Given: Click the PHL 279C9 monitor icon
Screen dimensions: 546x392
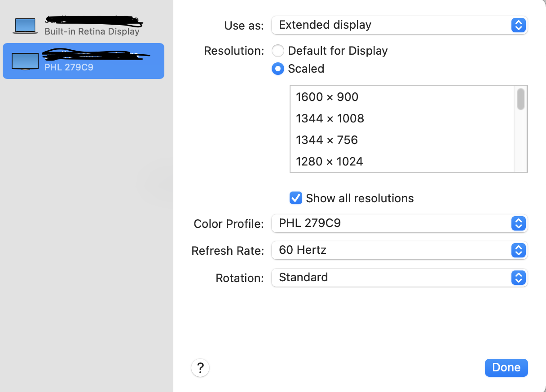Looking at the screenshot, I should tap(25, 61).
